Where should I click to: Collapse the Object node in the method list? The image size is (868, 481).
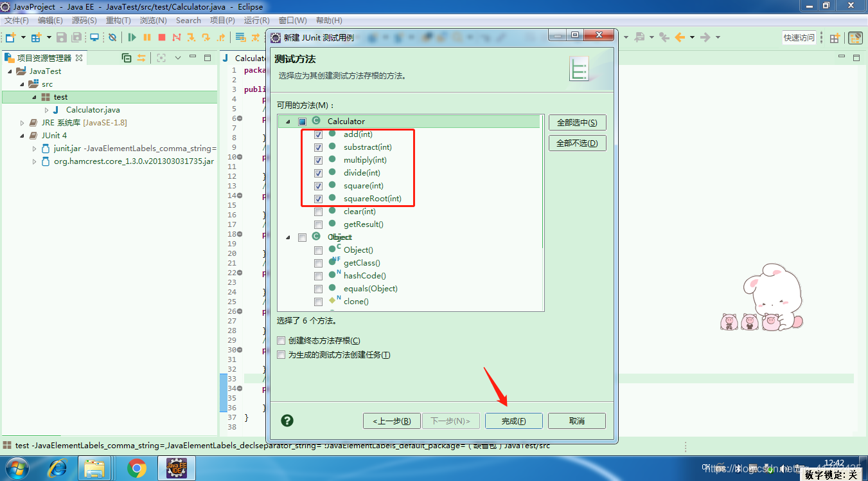point(288,237)
